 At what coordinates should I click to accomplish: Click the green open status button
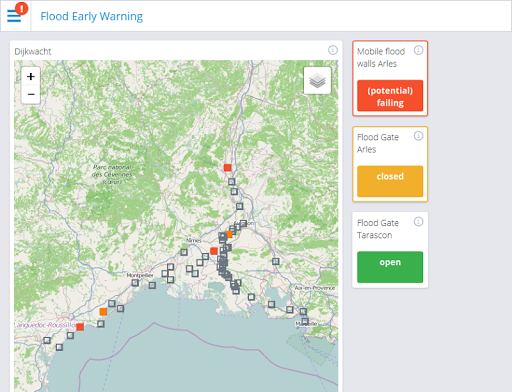390,267
